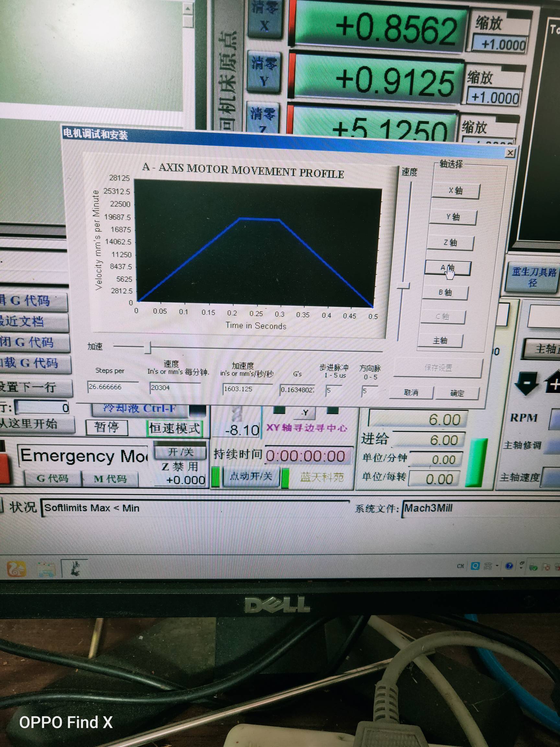Select the Y轴 axis button
This screenshot has width=560, height=747.
(453, 217)
